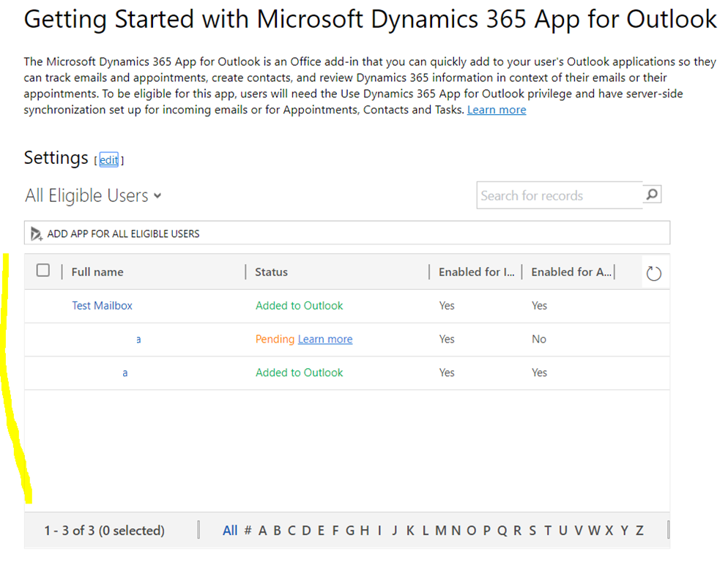Filter names starting with Q
The width and height of the screenshot is (728, 562).
pos(502,531)
